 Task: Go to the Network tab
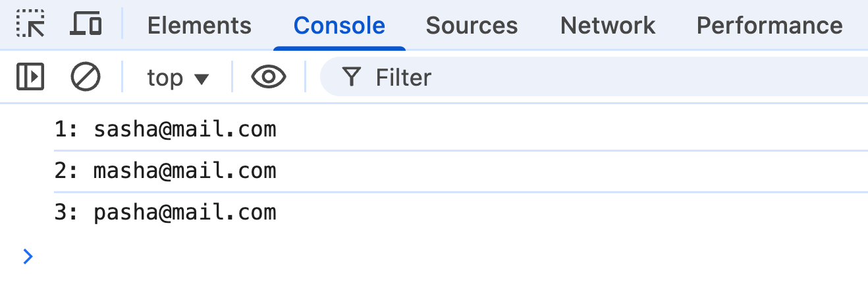(607, 25)
